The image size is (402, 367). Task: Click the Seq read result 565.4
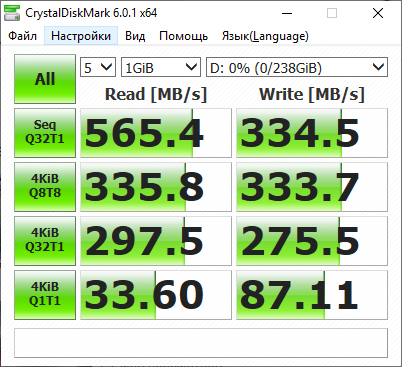156,133
